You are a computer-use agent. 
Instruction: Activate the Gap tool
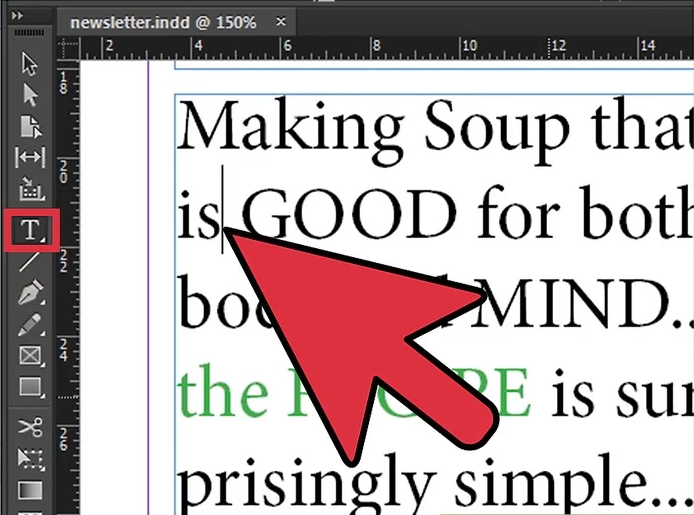(30, 157)
